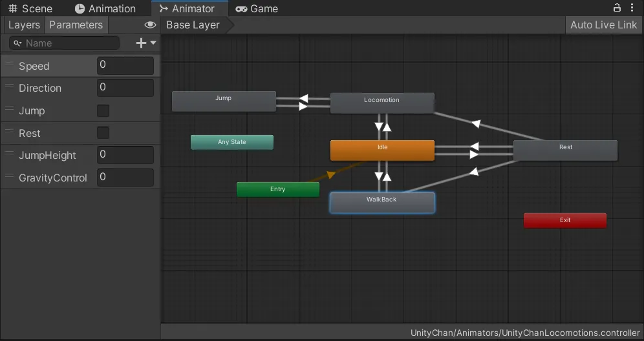Click the drag handle beside Jump parameter
Viewport: 644px width, 341px height.
pos(9,108)
